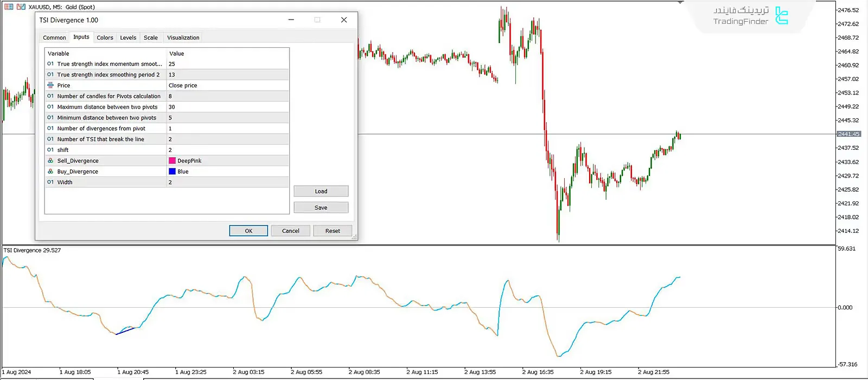Click the Sell_Divergence color-type icon
Viewport: 868px width, 380px height.
[x=50, y=161]
